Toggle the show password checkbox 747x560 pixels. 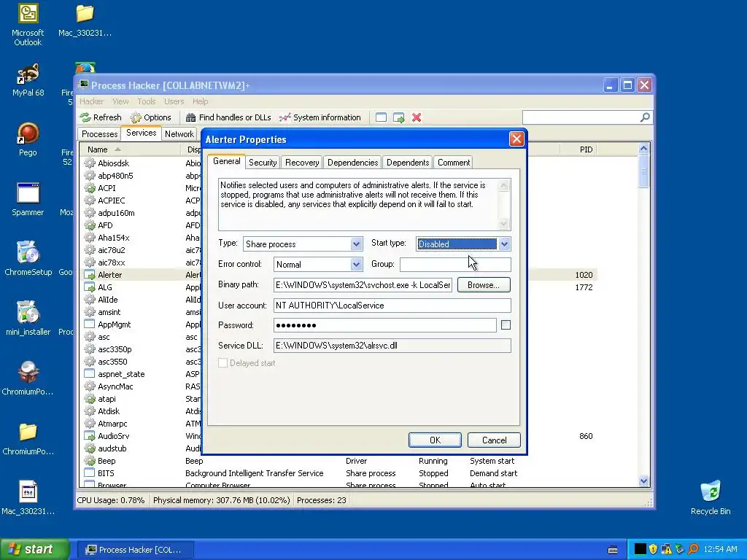pyautogui.click(x=506, y=324)
